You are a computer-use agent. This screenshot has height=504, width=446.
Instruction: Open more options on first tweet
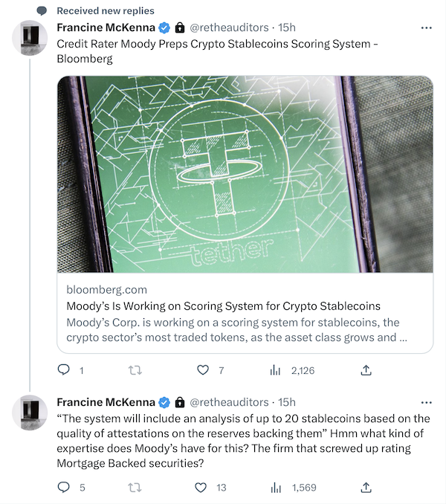(x=426, y=28)
